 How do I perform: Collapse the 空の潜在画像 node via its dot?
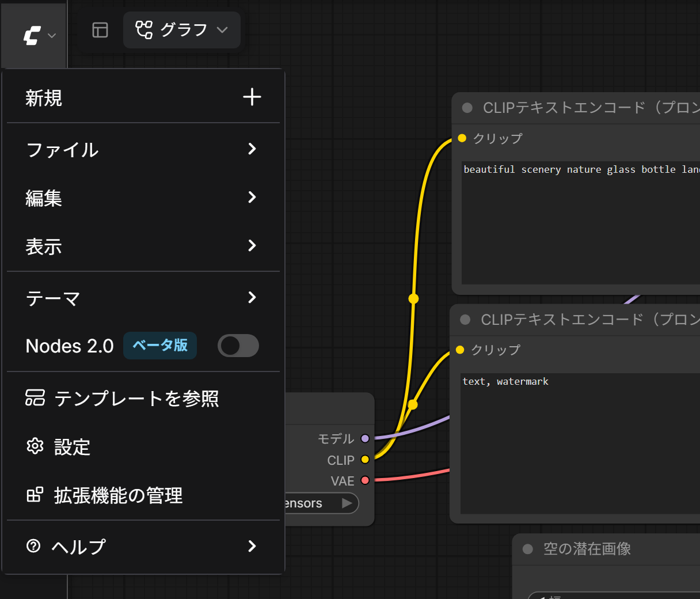pyautogui.click(x=528, y=549)
